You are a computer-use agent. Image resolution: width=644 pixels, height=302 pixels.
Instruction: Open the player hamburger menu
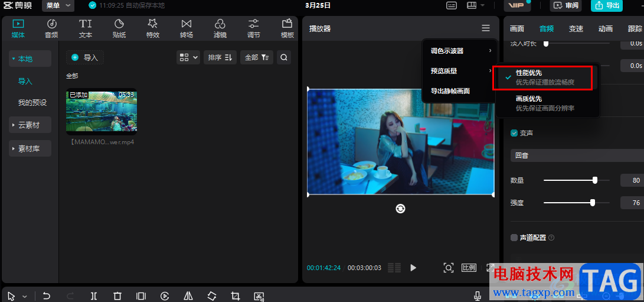[486, 28]
